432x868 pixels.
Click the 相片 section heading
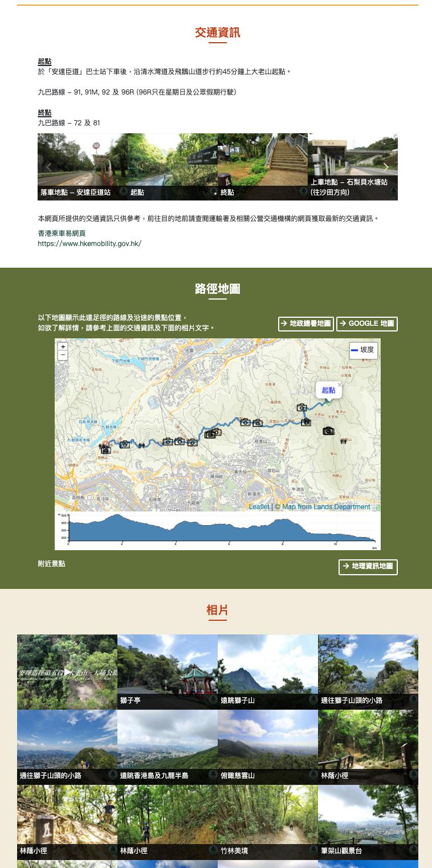pyautogui.click(x=218, y=610)
